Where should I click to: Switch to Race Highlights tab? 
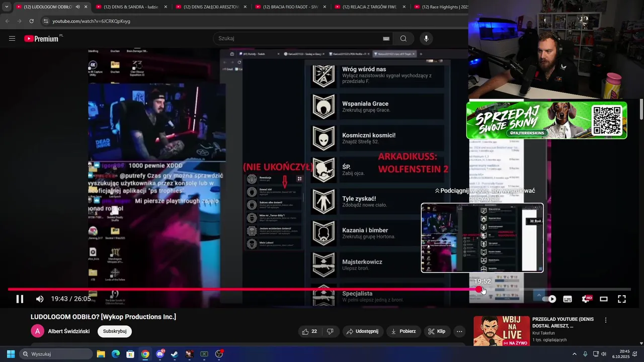(x=441, y=7)
